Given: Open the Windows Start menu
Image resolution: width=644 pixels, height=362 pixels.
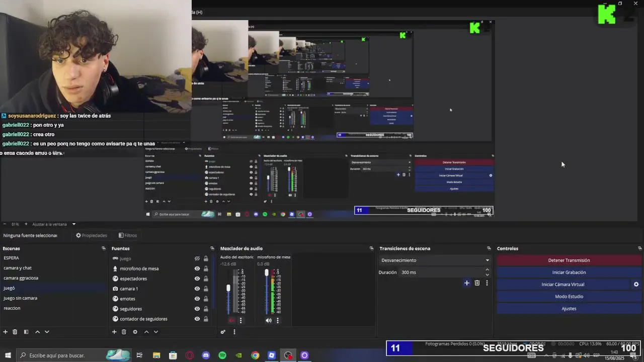Looking at the screenshot, I should [8, 355].
